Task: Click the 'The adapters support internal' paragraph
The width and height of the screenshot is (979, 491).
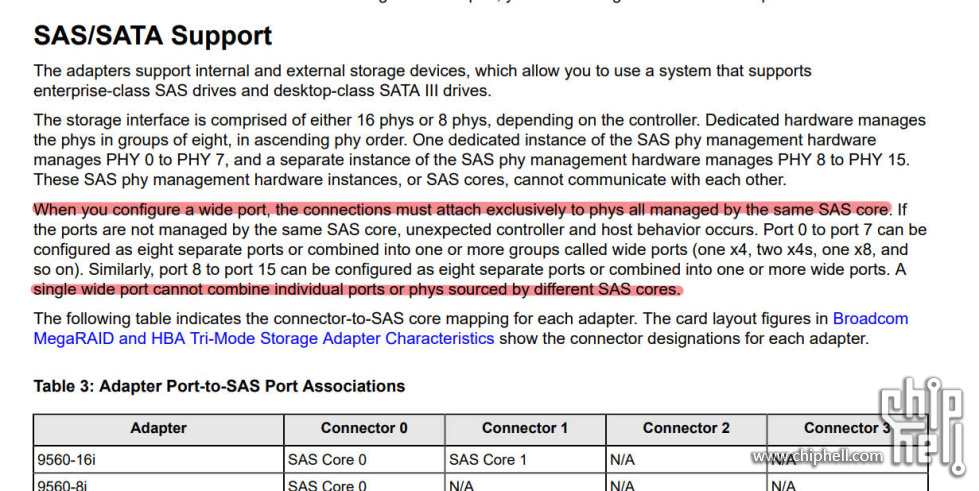Action: point(423,81)
